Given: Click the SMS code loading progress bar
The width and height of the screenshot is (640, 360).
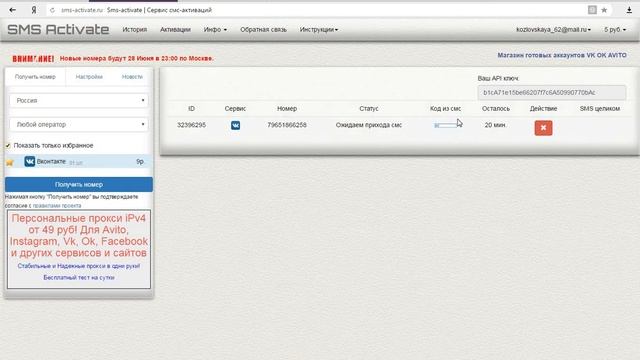Looking at the screenshot, I should click(x=446, y=125).
